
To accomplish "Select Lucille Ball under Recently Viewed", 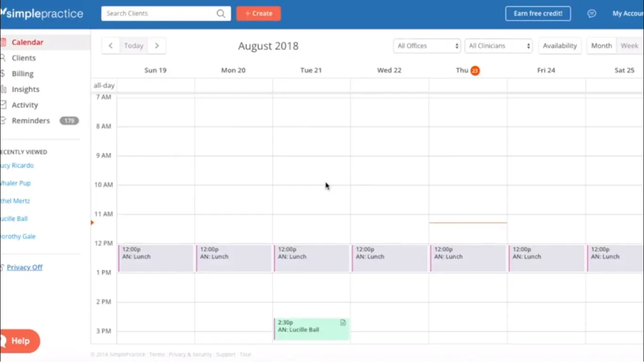I will coord(14,218).
